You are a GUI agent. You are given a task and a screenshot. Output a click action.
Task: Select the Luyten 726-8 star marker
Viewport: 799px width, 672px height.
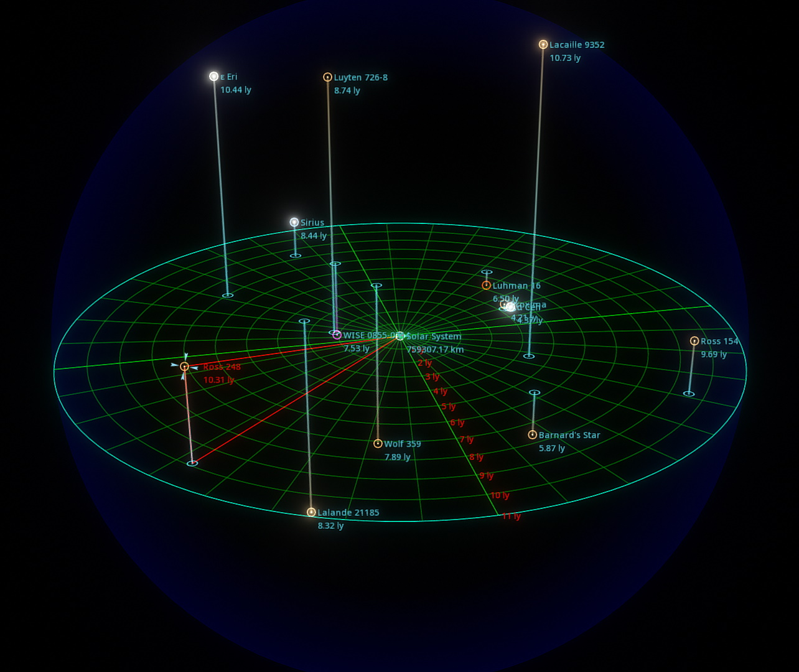(328, 77)
